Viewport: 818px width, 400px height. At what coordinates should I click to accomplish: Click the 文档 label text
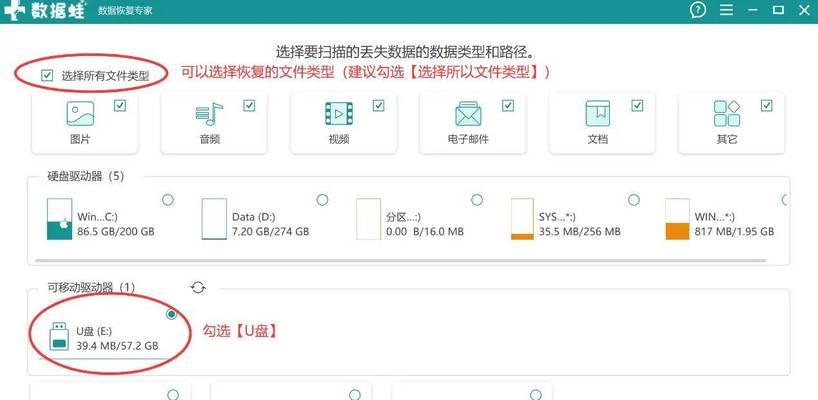597,140
